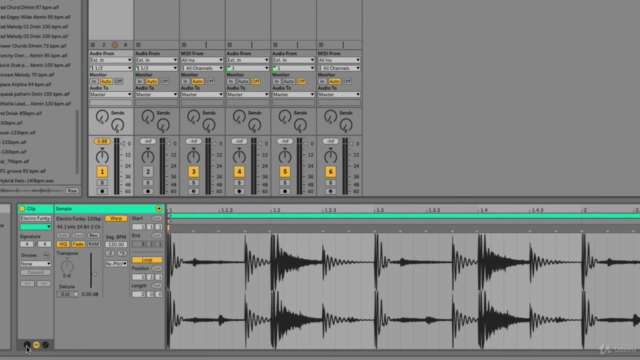The height and width of the screenshot is (360, 640).
Task: Open the Groove None dropdown
Action: [x=36, y=264]
